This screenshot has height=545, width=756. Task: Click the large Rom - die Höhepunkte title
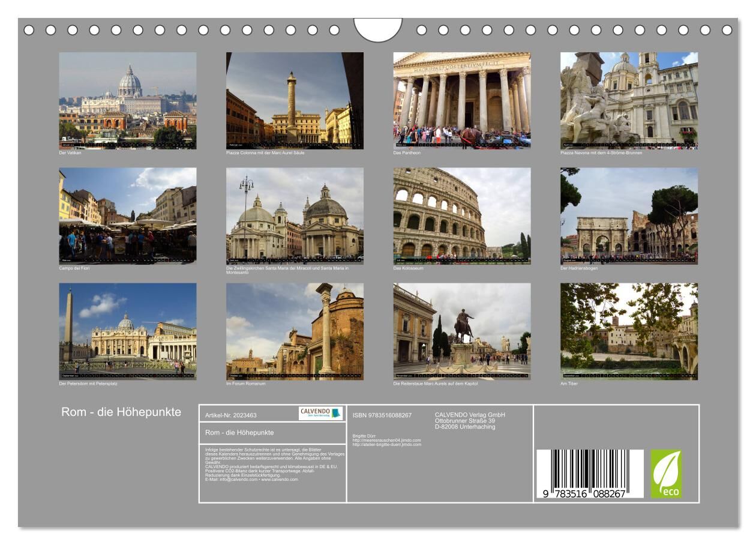tap(121, 412)
